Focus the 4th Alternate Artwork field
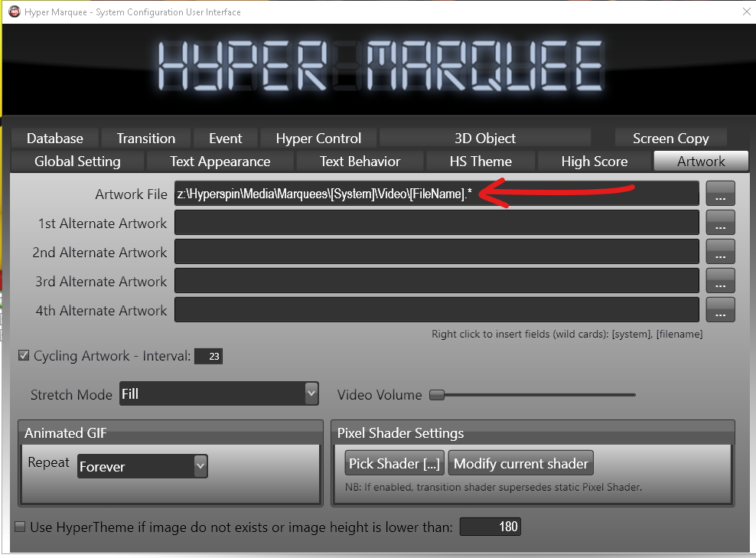The height and width of the screenshot is (558, 756). [437, 309]
